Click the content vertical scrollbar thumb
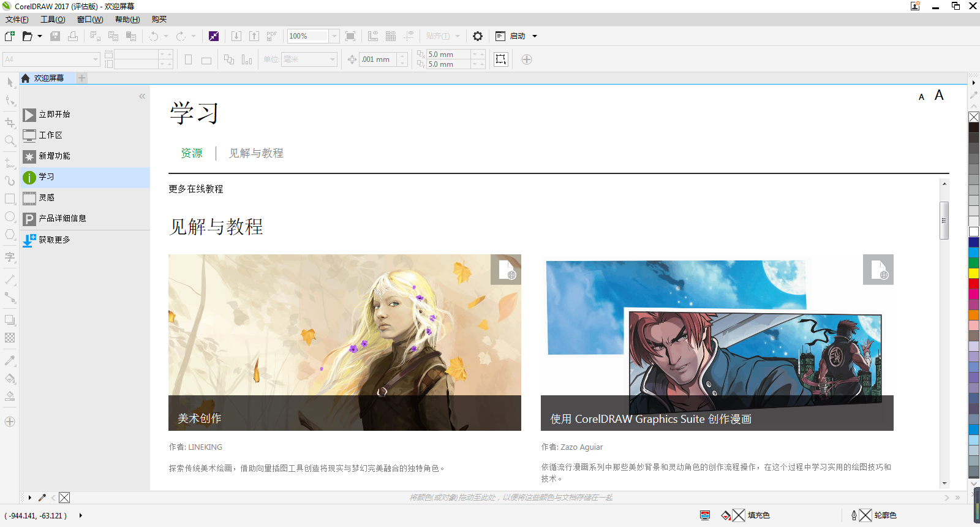The height and width of the screenshot is (527, 980). coord(944,221)
